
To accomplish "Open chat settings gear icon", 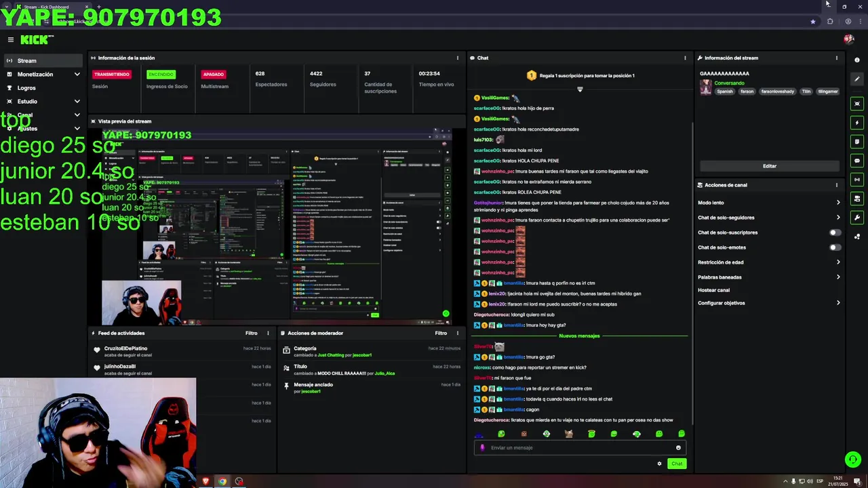I will [x=659, y=464].
